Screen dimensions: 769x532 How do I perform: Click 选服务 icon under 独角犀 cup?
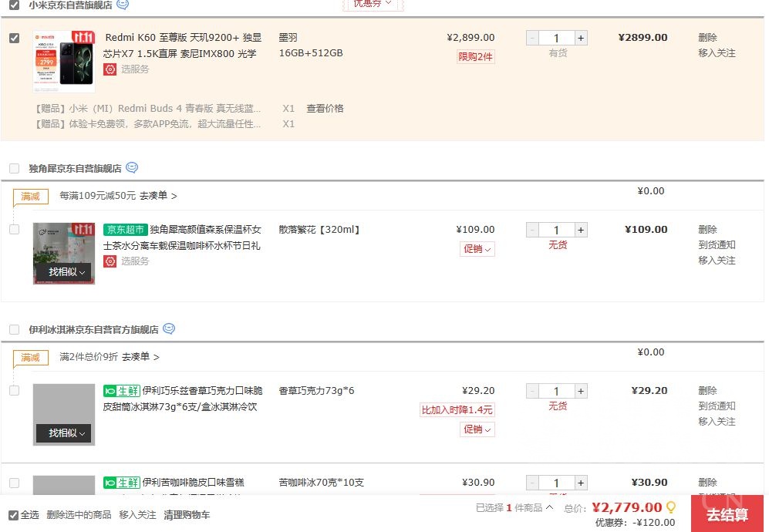click(x=110, y=261)
